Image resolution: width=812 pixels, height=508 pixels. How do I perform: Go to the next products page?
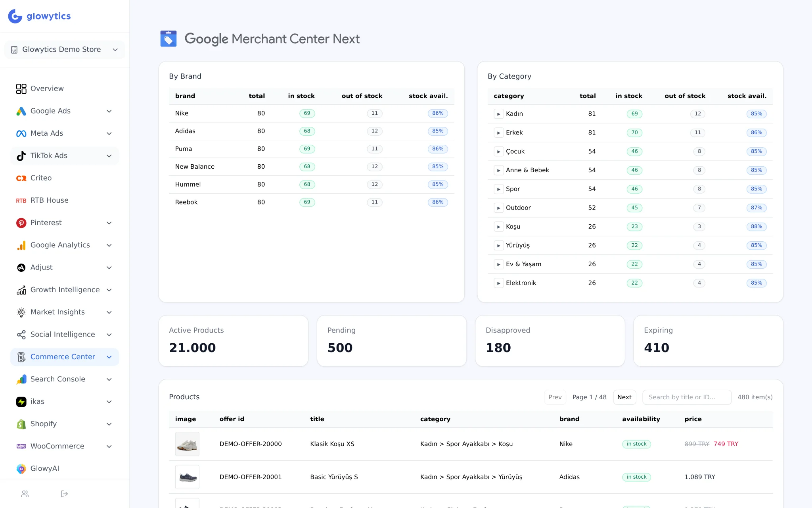click(x=624, y=397)
